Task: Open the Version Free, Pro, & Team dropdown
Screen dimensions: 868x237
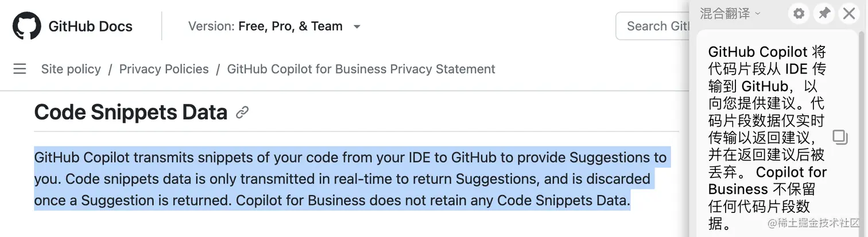Action: coord(274,26)
